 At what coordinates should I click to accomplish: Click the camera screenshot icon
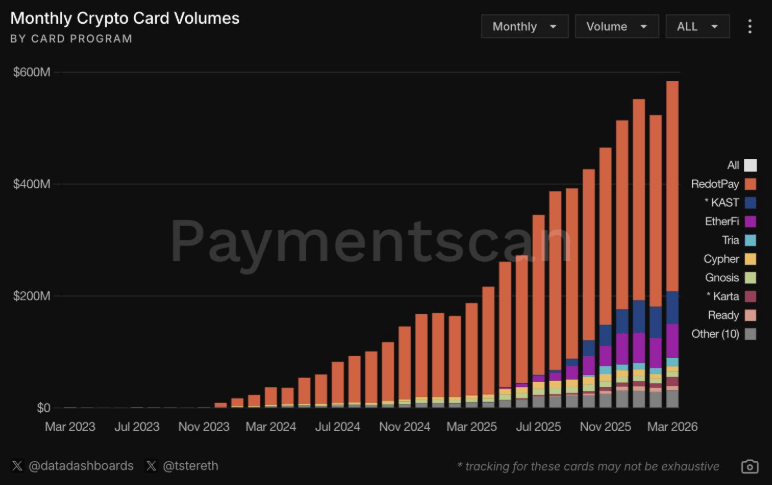click(749, 466)
